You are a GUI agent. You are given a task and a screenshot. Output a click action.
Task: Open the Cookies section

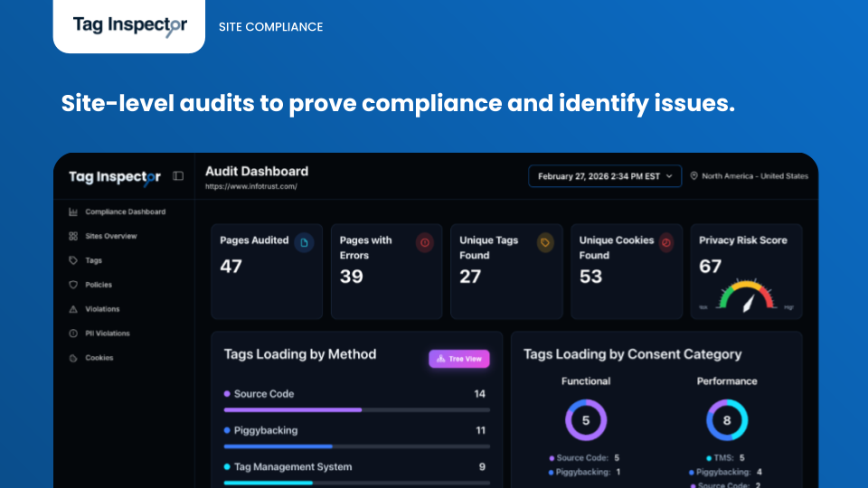pyautogui.click(x=99, y=358)
